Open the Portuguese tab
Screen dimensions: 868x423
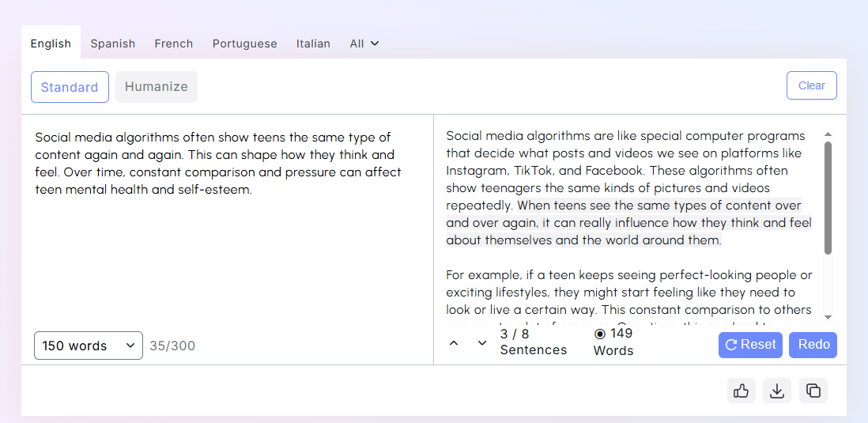coord(245,43)
